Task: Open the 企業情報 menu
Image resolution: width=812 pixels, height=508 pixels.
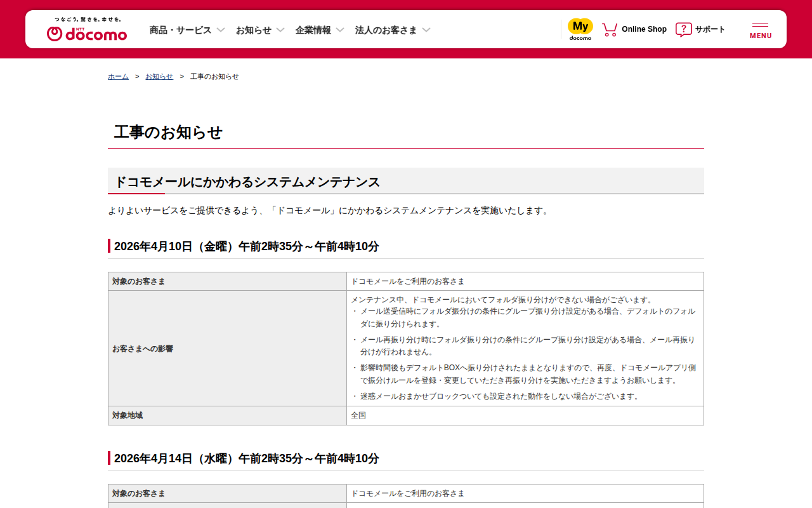Action: pos(313,30)
